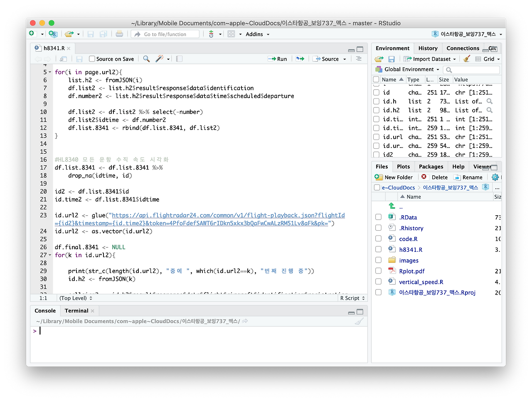The image size is (532, 401).
Task: Tick the checkbox for the id.url variable
Action: coord(376,137)
